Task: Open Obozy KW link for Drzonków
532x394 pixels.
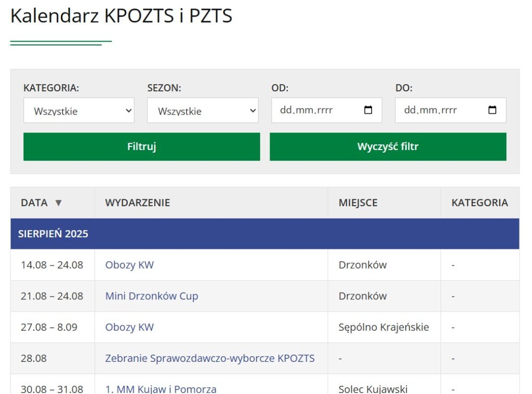Action: [129, 265]
